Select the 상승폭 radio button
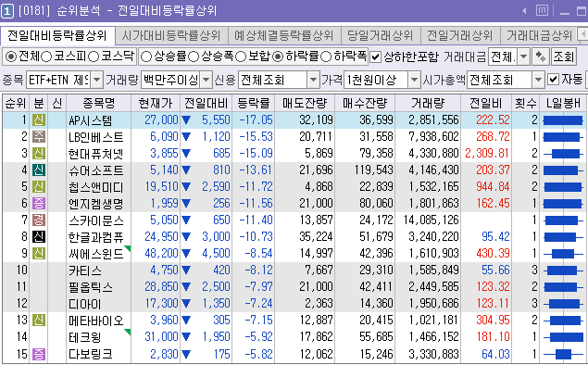The width and height of the screenshot is (588, 365). coord(194,57)
